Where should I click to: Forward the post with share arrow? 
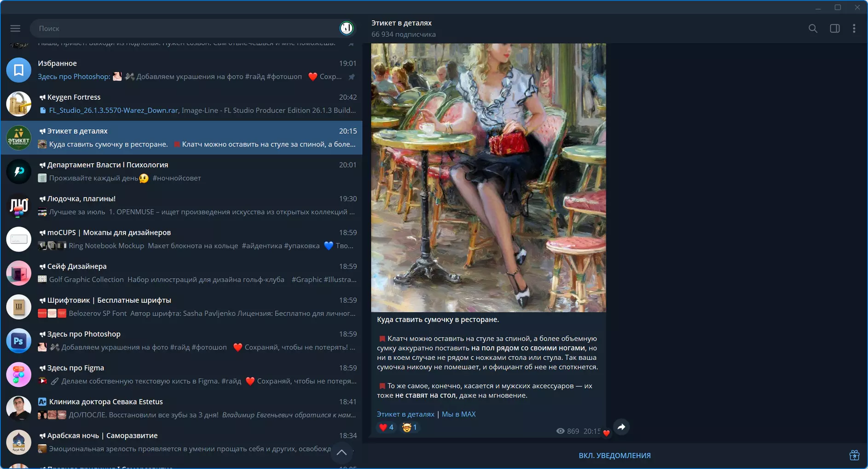[x=621, y=427]
